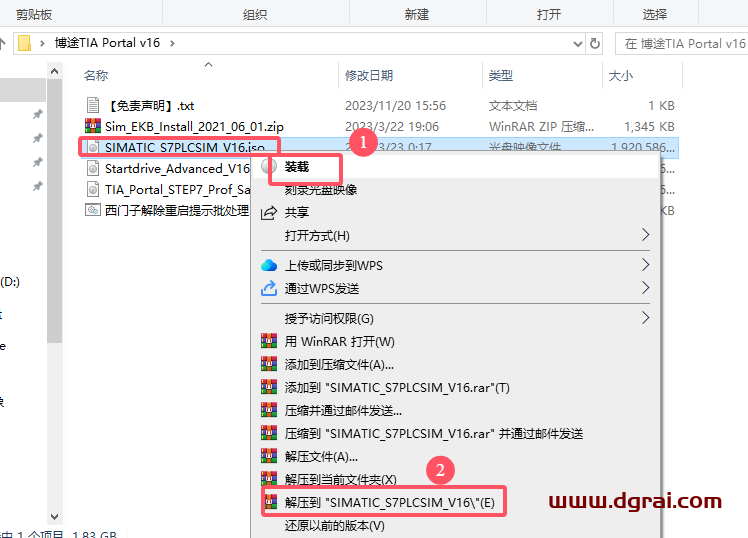The image size is (748, 538).
Task: Click the search box 在 博途TIA Portal v16
Action: click(681, 44)
